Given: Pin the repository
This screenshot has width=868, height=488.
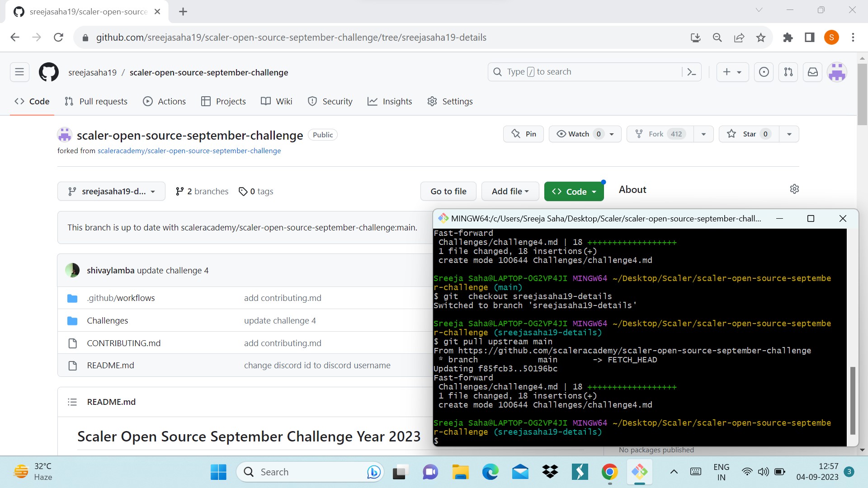Looking at the screenshot, I should click(x=523, y=134).
